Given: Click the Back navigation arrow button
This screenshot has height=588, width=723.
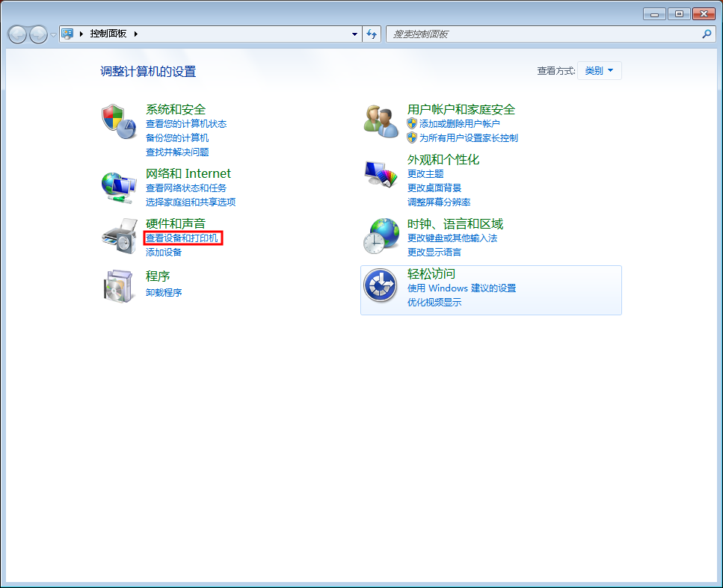Looking at the screenshot, I should (x=17, y=34).
